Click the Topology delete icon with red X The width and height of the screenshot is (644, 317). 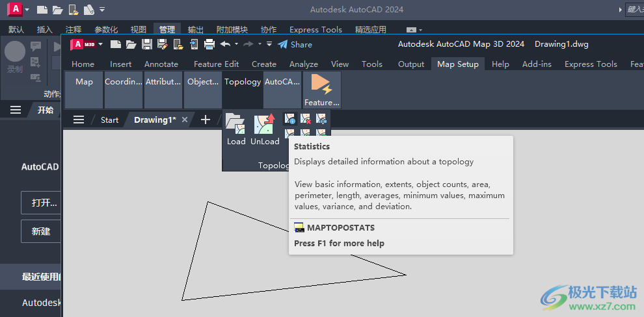(305, 119)
